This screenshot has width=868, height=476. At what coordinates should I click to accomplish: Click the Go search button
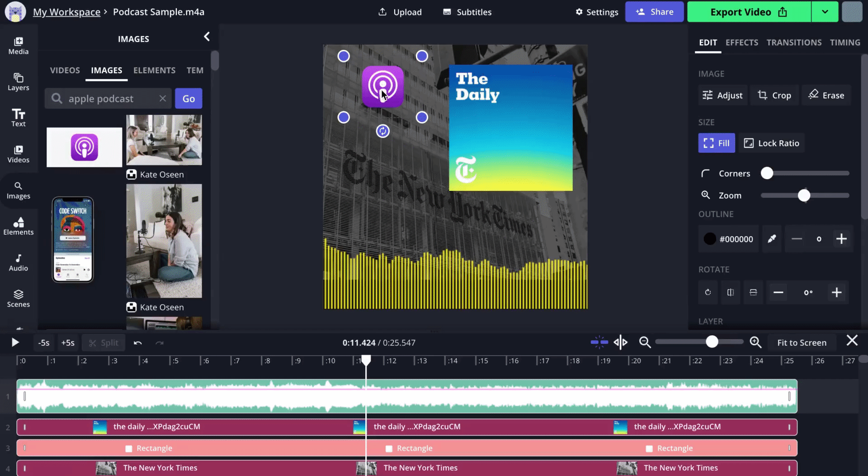click(x=189, y=99)
